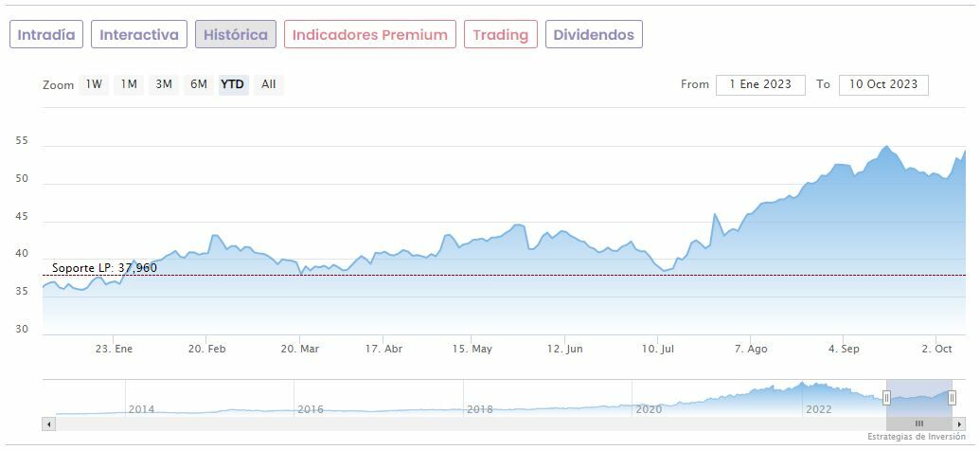Click right handle of navigator range

[x=952, y=398]
